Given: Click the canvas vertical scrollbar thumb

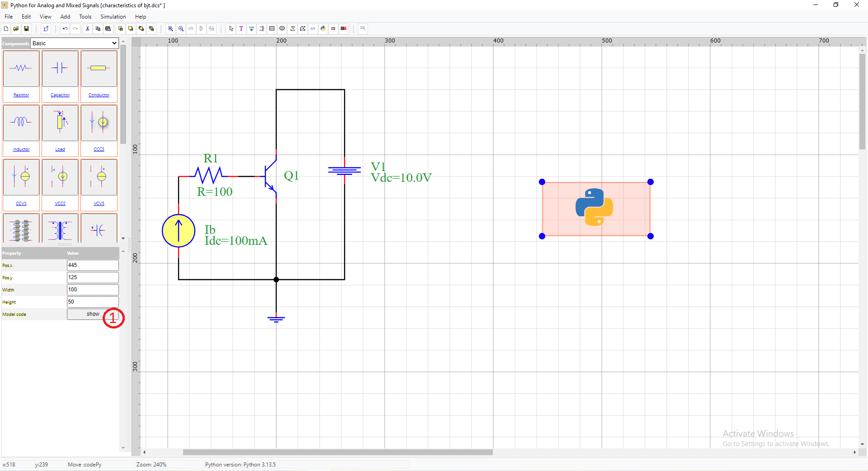Looking at the screenshot, I should point(862,101).
